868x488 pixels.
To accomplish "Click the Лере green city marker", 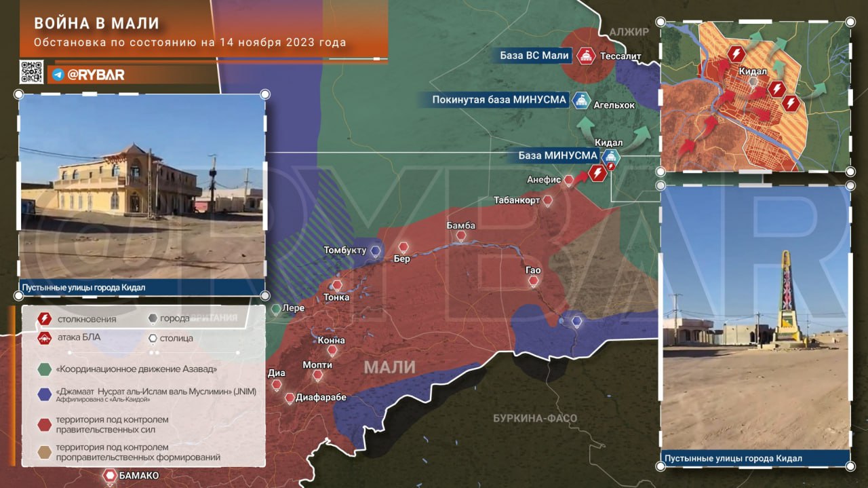I will click(275, 309).
